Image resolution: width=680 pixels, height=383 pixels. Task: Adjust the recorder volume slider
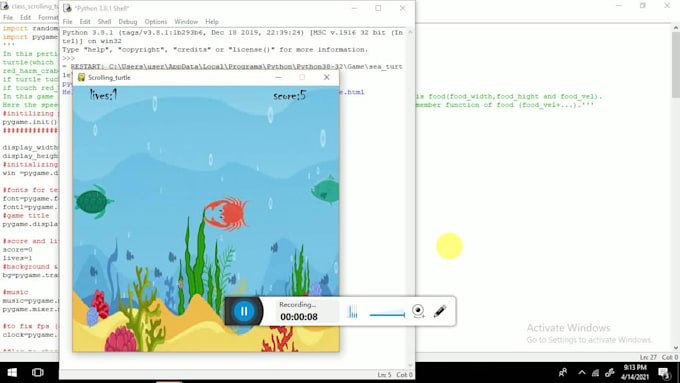click(x=387, y=314)
